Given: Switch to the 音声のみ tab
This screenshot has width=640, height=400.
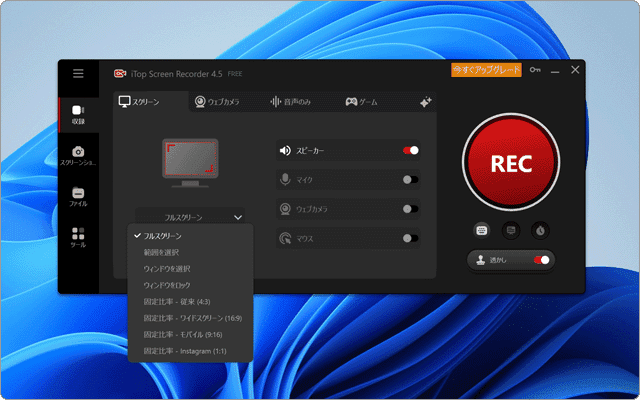Looking at the screenshot, I should (291, 102).
